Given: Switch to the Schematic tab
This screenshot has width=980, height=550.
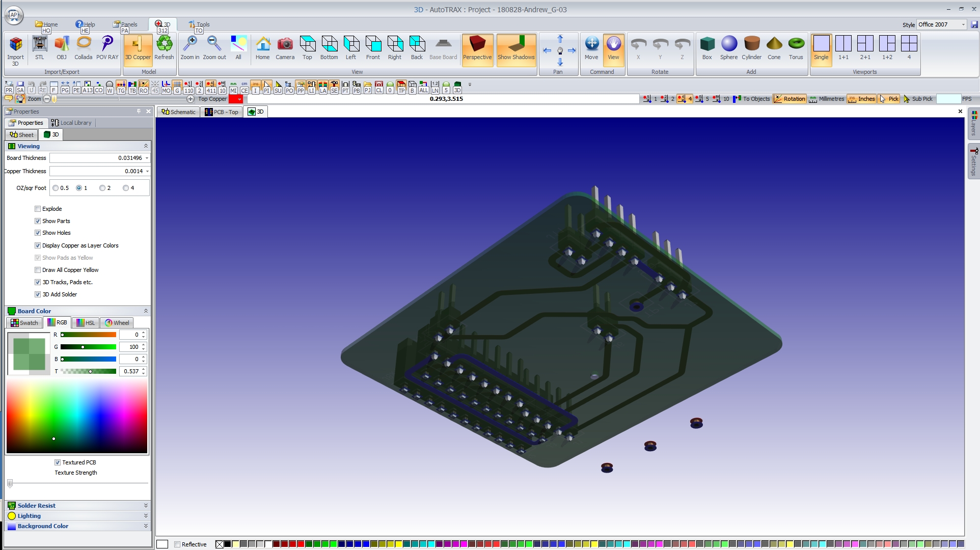Looking at the screenshot, I should pyautogui.click(x=178, y=112).
